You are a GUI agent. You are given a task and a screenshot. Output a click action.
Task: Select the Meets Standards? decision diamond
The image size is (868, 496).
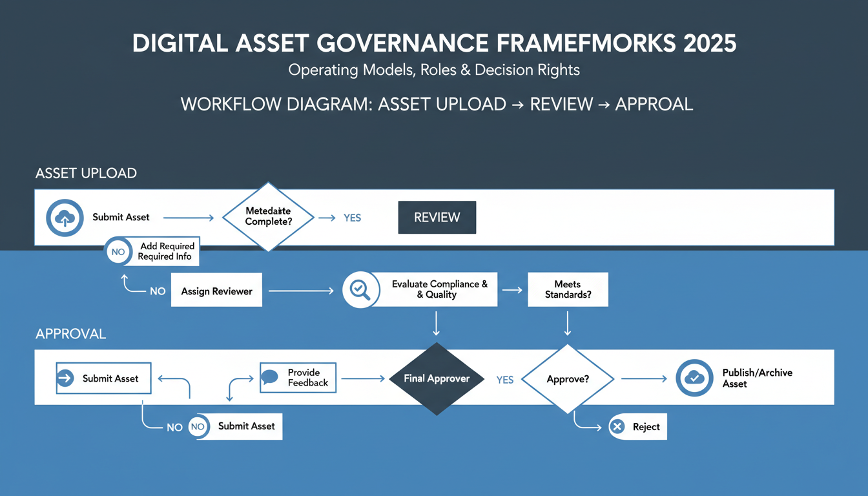[568, 289]
